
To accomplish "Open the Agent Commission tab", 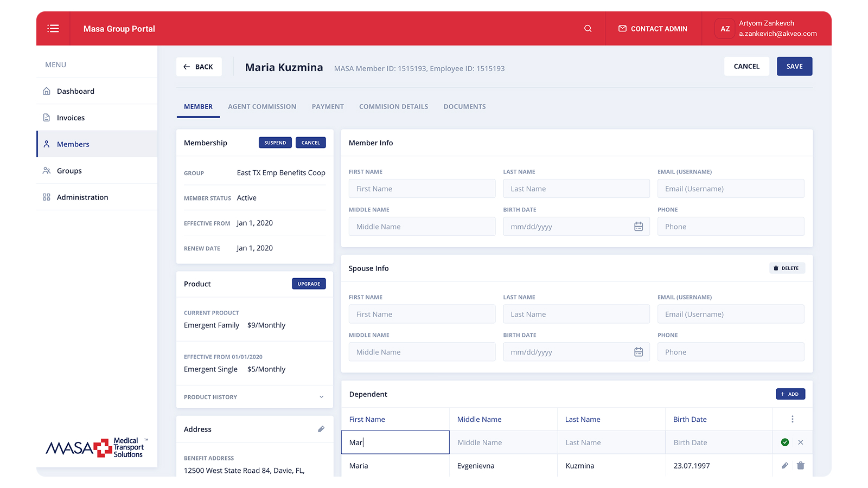I will click(262, 107).
